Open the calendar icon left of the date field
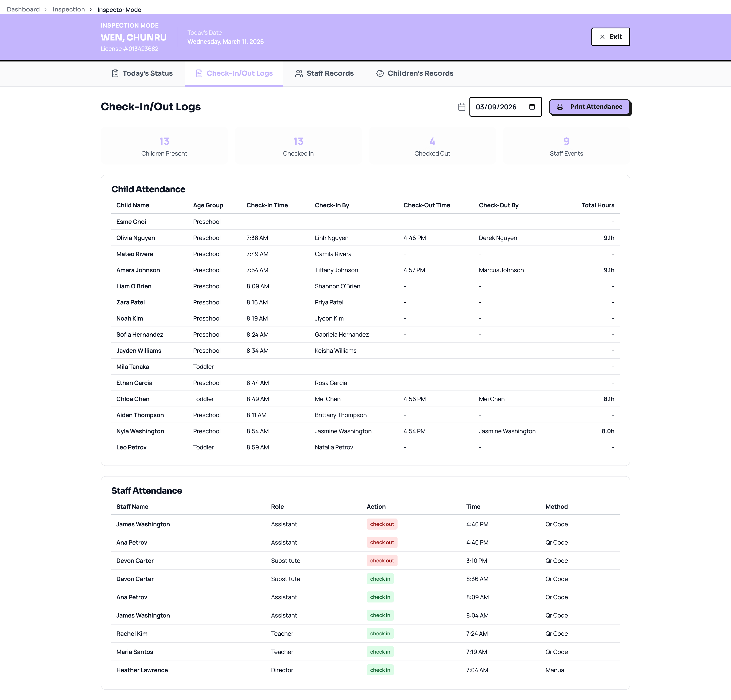 pyautogui.click(x=461, y=107)
